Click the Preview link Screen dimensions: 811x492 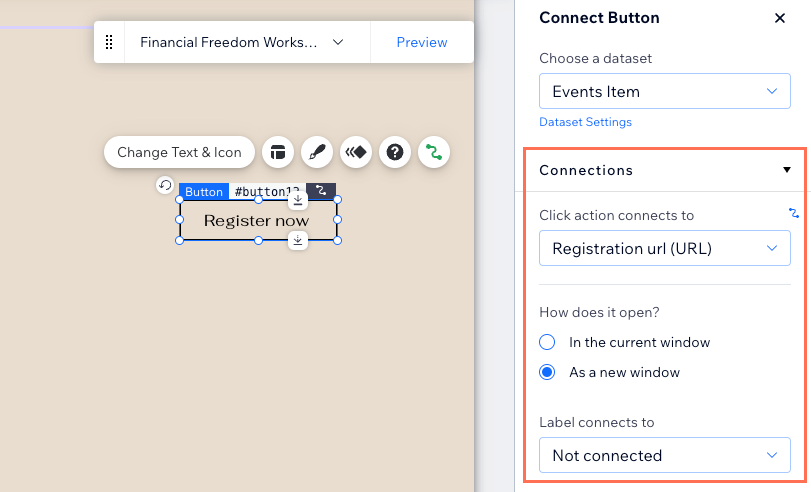[x=422, y=42]
